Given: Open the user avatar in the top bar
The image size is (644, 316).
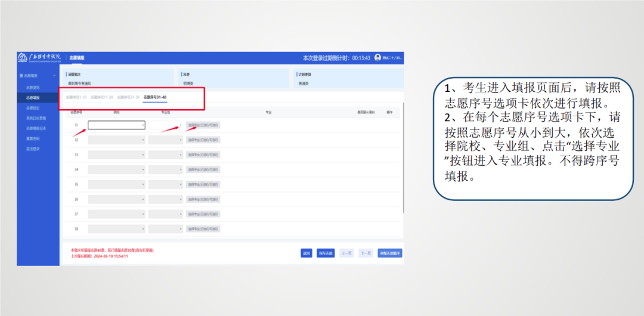Looking at the screenshot, I should [377, 58].
